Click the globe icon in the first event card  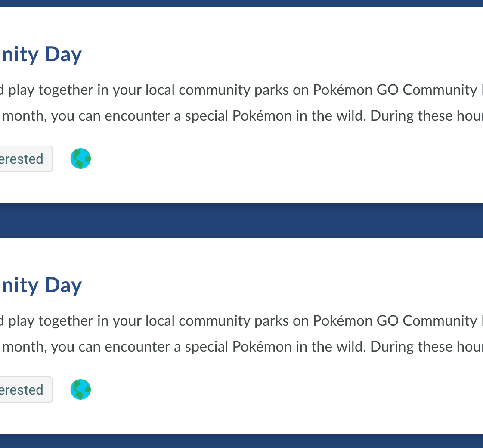(80, 159)
